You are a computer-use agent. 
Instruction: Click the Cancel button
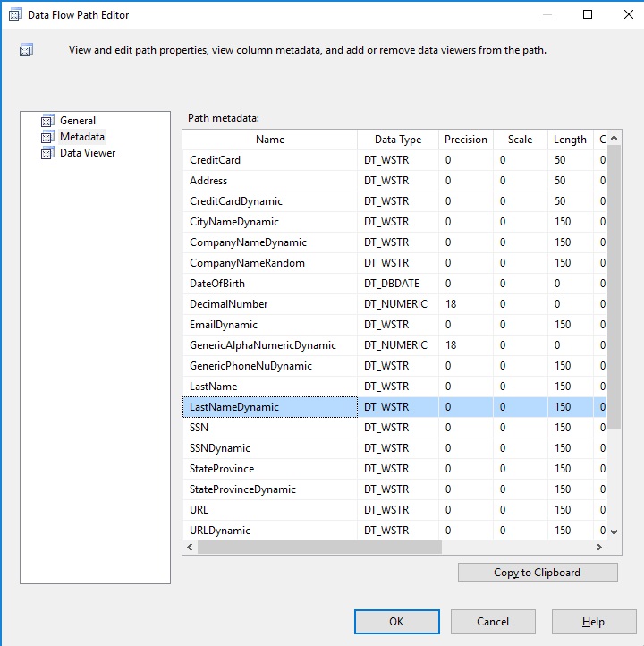tap(493, 621)
